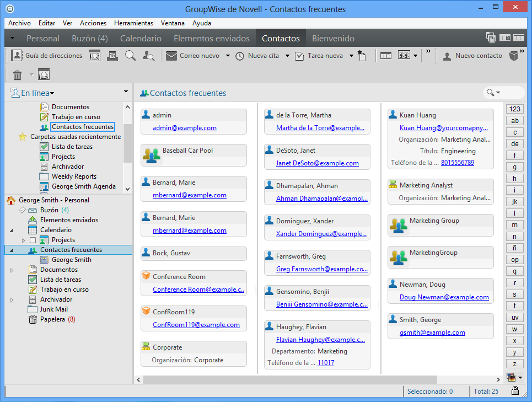Select the Baseball Car Pool group card
The image size is (532, 402).
pyautogui.click(x=194, y=155)
